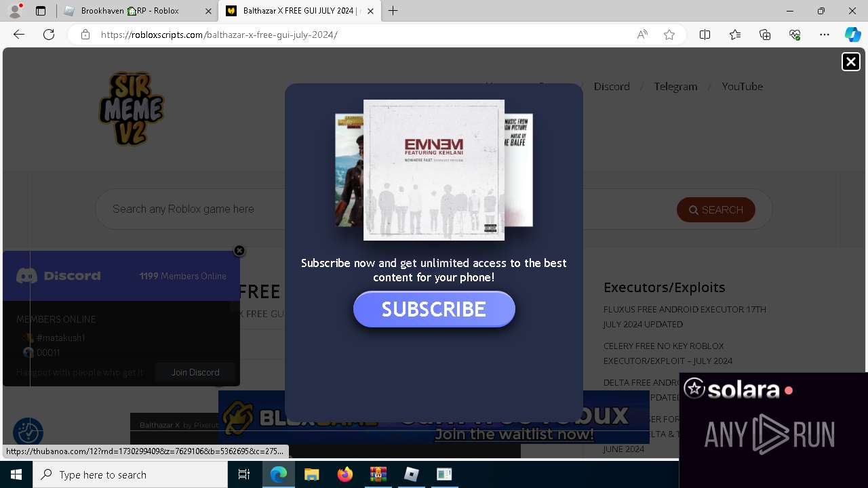Open the taskbar app beside Roblox
The height and width of the screenshot is (488, 868).
444,474
